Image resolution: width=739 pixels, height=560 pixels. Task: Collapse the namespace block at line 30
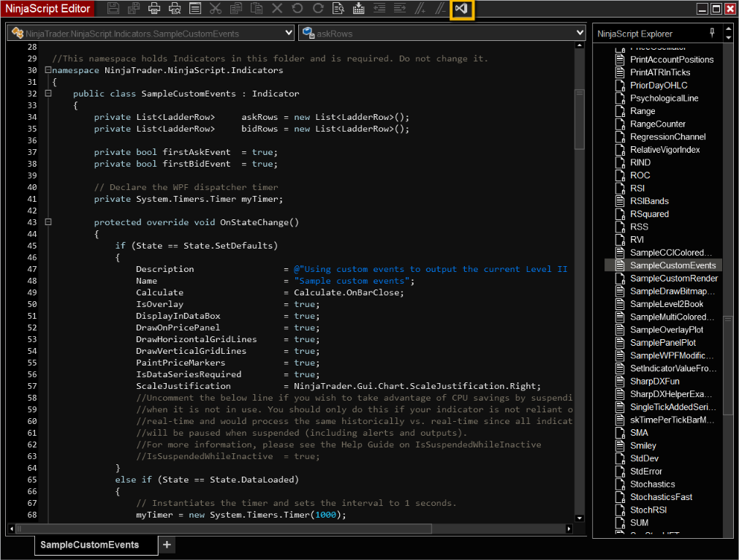(x=48, y=70)
